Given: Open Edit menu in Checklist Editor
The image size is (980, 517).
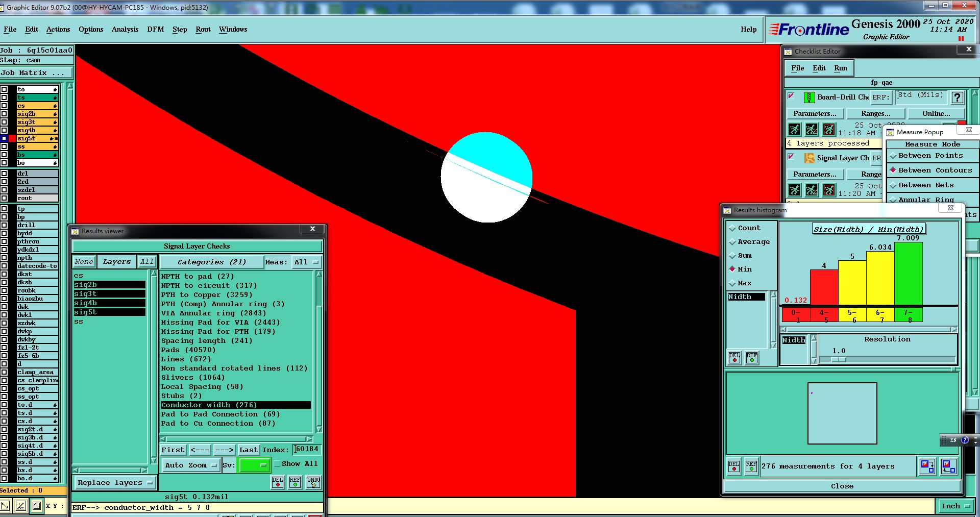Looking at the screenshot, I should point(819,68).
